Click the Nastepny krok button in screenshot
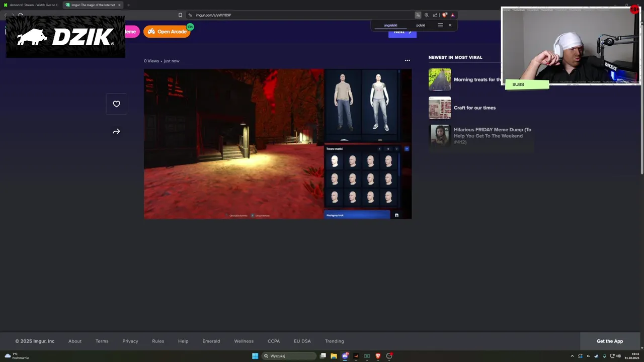The image size is (644, 362). tap(357, 215)
